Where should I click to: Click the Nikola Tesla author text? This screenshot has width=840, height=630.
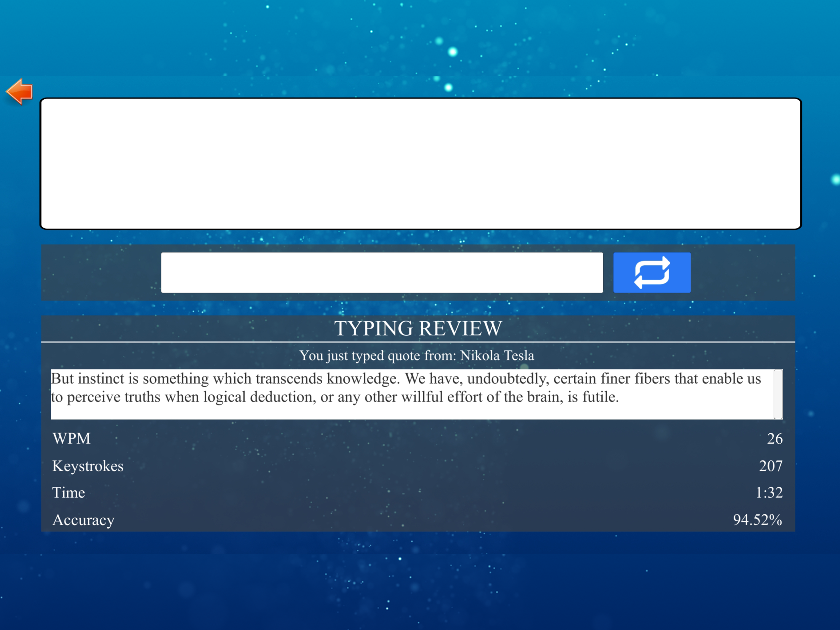(497, 356)
